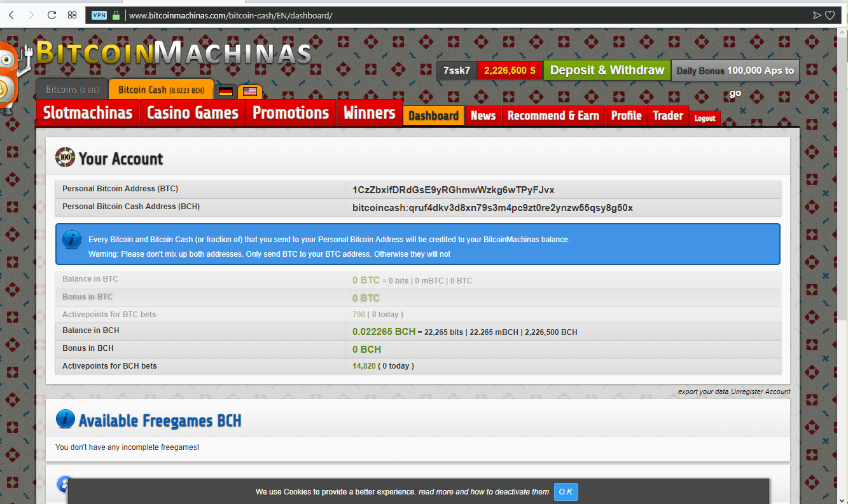Click the 'Personal Bitcoin Cash Address (BCH)' label
This screenshot has width=848, height=504.
[131, 207]
